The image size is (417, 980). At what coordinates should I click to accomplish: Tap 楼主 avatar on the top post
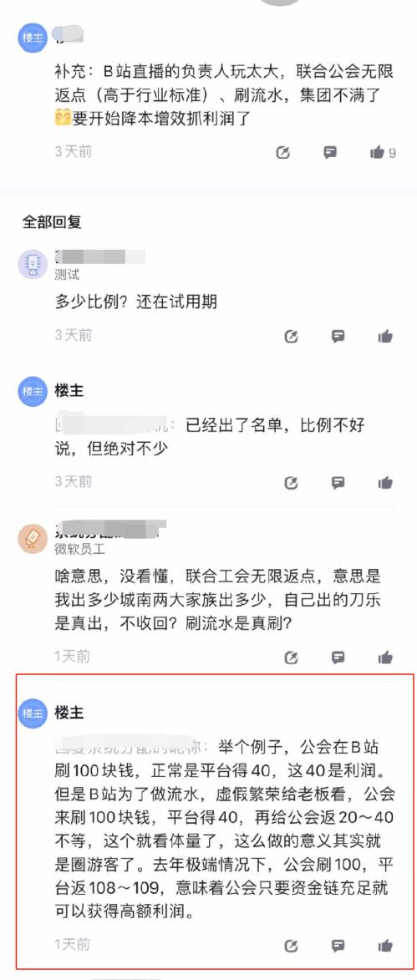coord(32,38)
